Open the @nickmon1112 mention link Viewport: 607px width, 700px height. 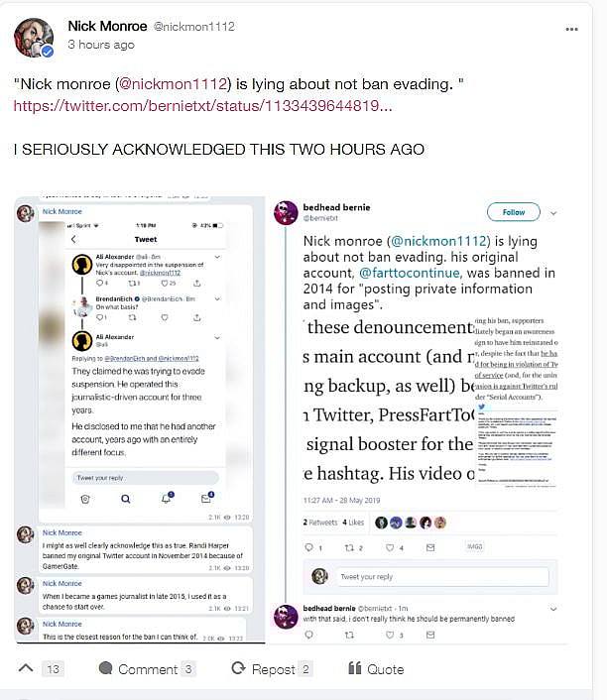174,84
